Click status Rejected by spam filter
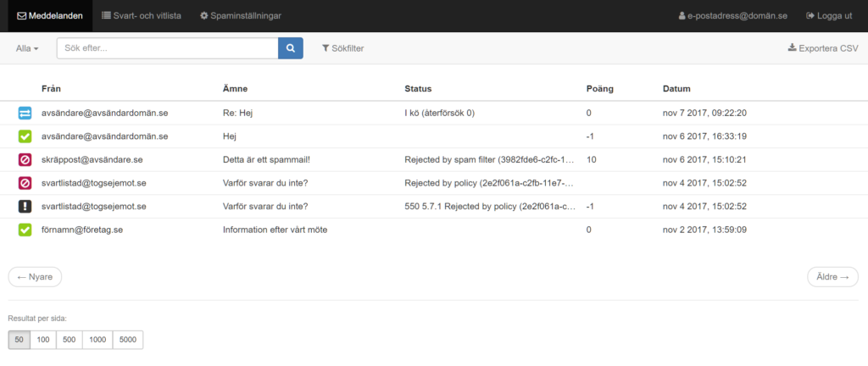Viewport: 868px width, 366px height. pyautogui.click(x=490, y=160)
